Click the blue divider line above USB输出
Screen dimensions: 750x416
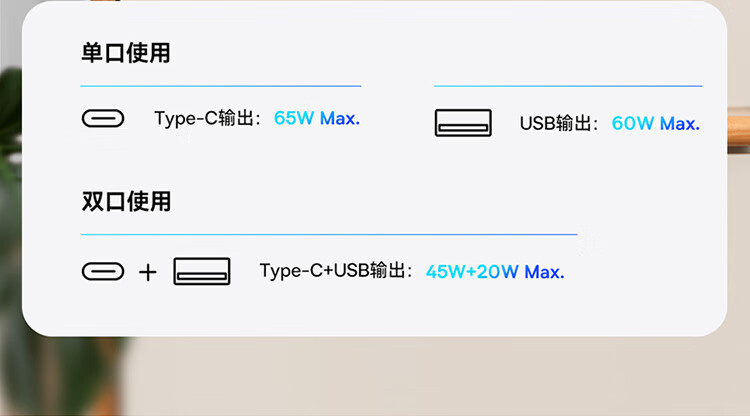click(568, 86)
